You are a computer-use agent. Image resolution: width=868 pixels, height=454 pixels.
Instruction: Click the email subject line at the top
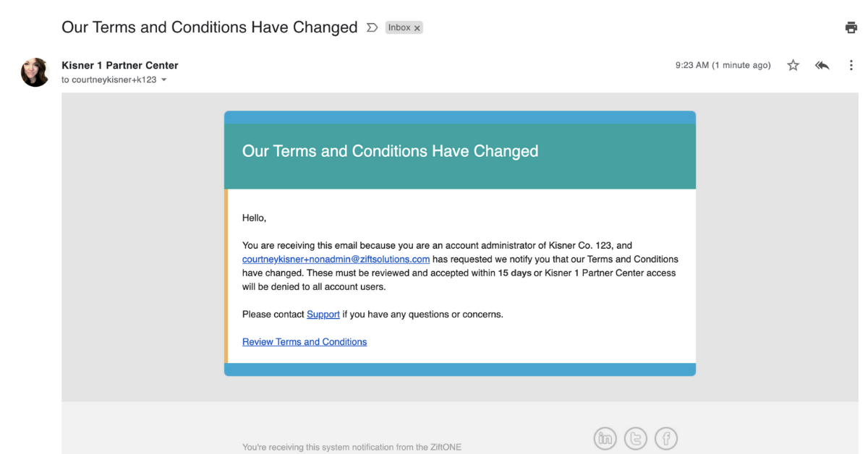210,27
